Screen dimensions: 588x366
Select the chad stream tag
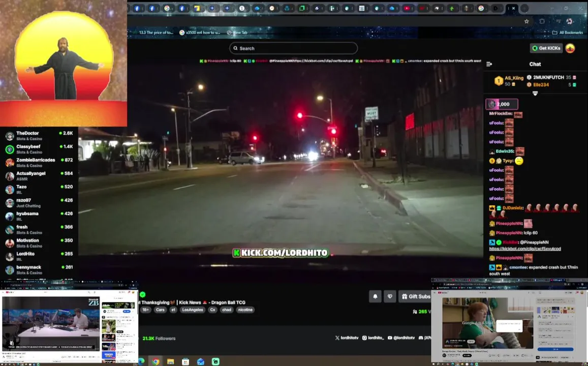227,310
